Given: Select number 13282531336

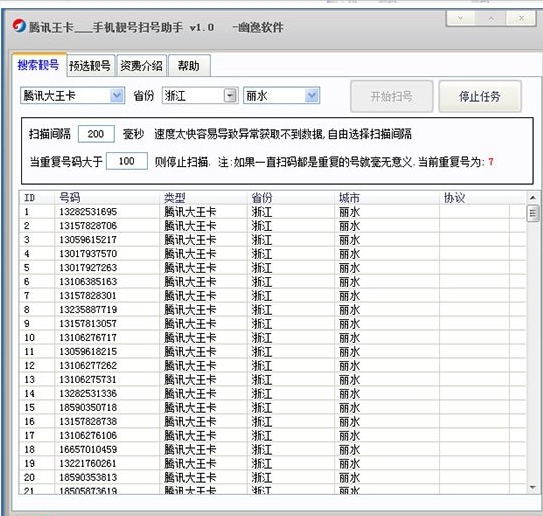Looking at the screenshot, I should 88,393.
